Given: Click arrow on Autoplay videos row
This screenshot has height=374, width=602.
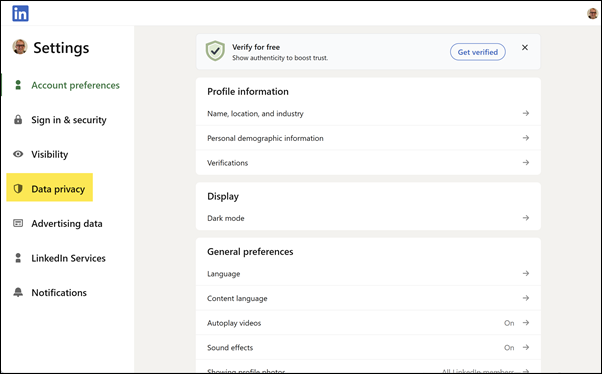Looking at the screenshot, I should [526, 322].
